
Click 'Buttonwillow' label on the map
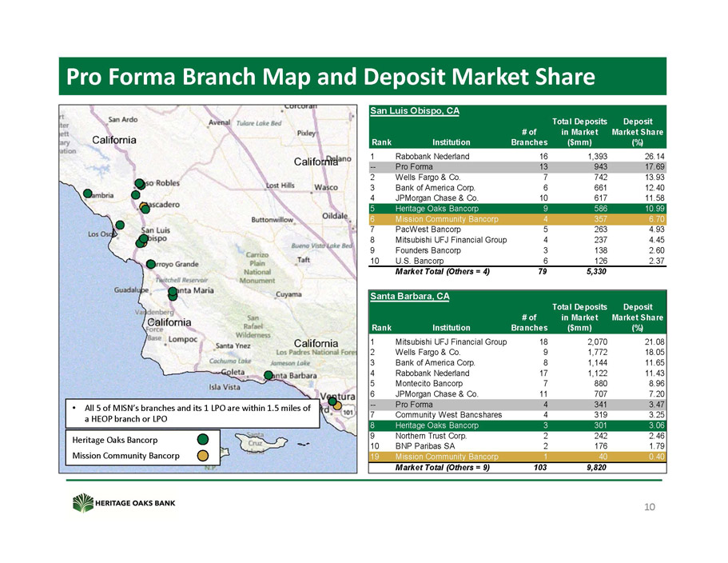(x=272, y=220)
